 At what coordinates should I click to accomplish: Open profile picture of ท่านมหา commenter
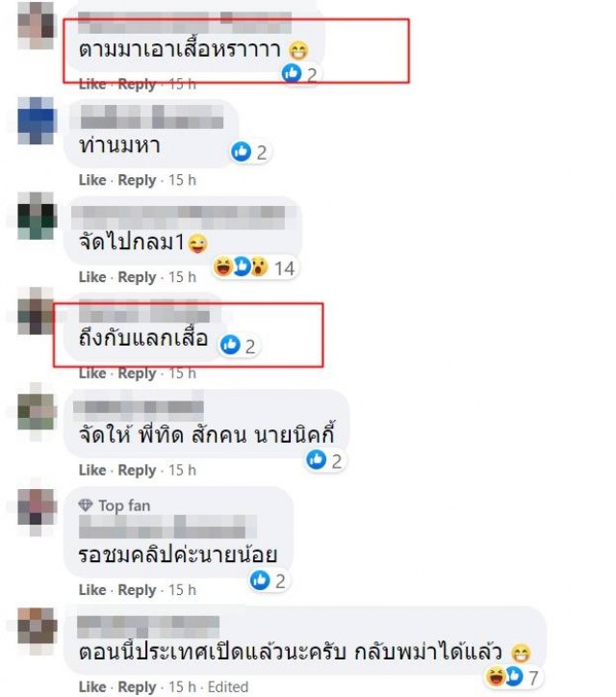(37, 120)
